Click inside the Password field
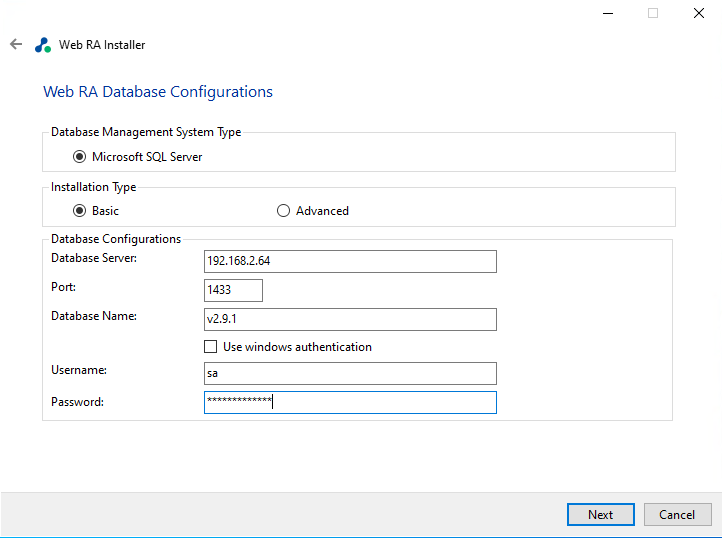Screen dimensions: 722x538 [349, 402]
